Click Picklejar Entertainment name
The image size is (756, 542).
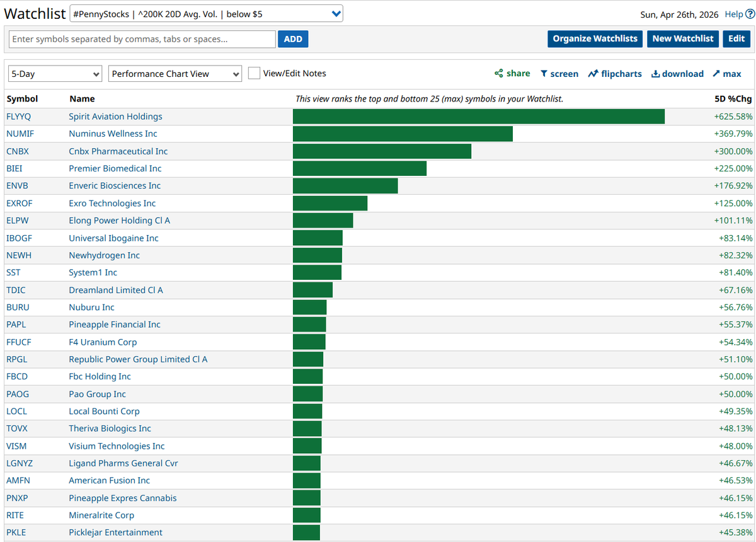pos(116,533)
